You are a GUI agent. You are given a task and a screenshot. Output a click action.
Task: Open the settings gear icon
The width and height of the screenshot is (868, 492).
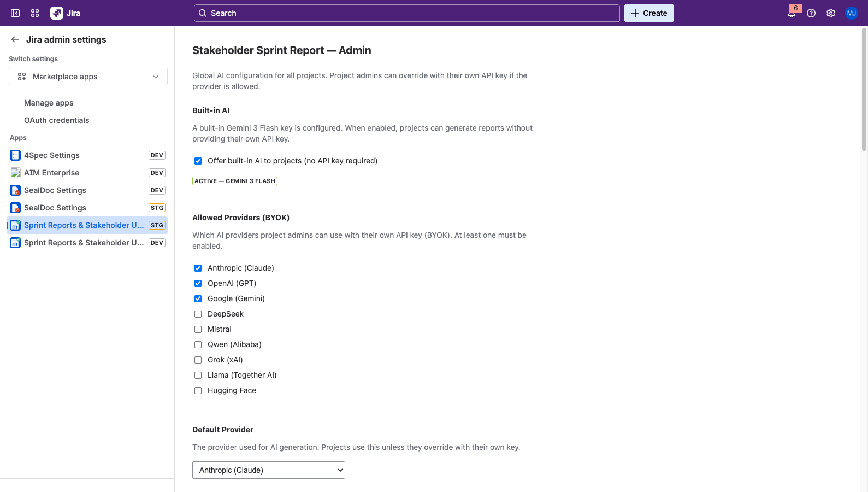point(831,13)
